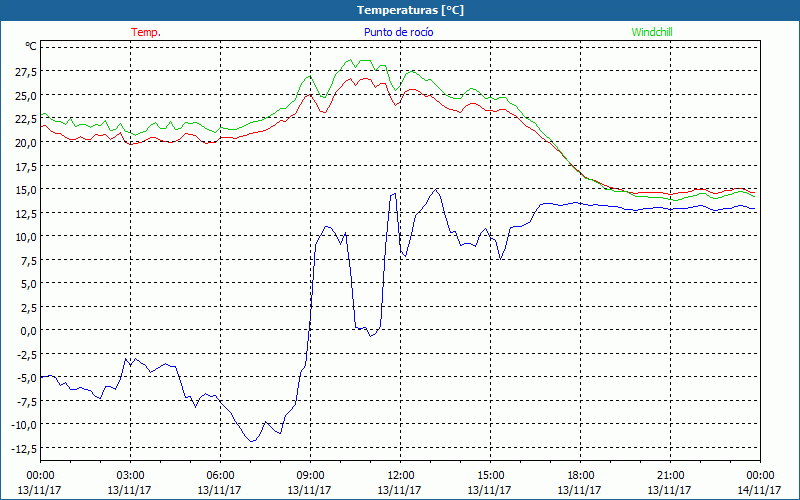Screen dimensions: 800x500
Task: Select the red 'Temp.' legend label
Action: [146, 32]
